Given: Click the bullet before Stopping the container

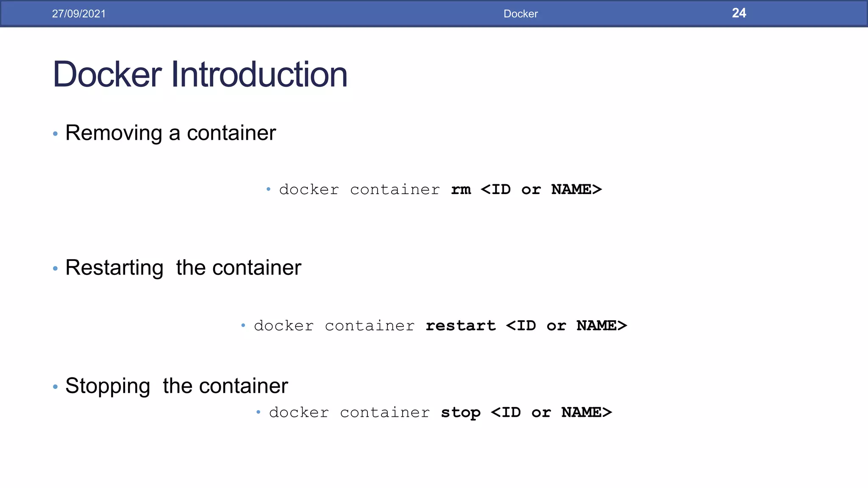Looking at the screenshot, I should click(x=55, y=387).
